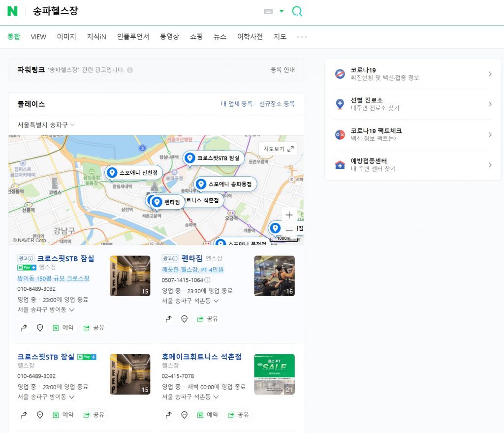Click the 펜타짐 map marker
Image resolution: width=504 pixels, height=433 pixels.
(x=167, y=202)
